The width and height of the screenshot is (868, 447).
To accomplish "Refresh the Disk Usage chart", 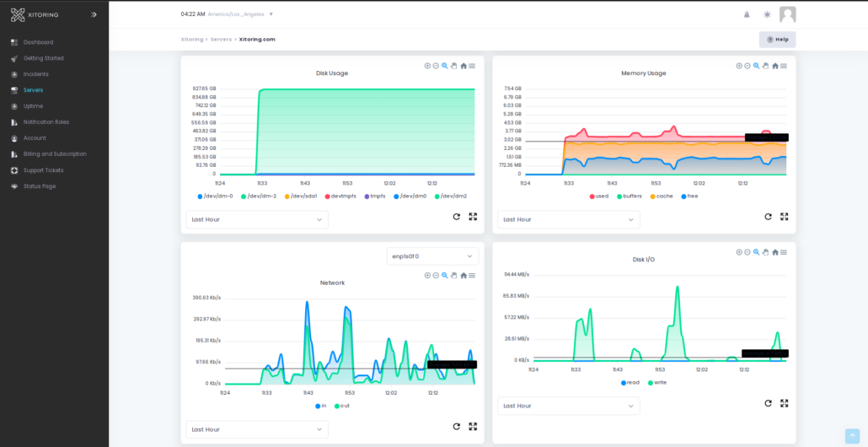I will pos(456,217).
